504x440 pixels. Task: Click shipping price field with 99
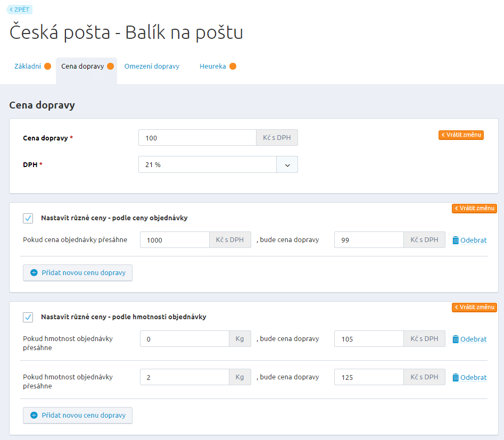tap(369, 240)
